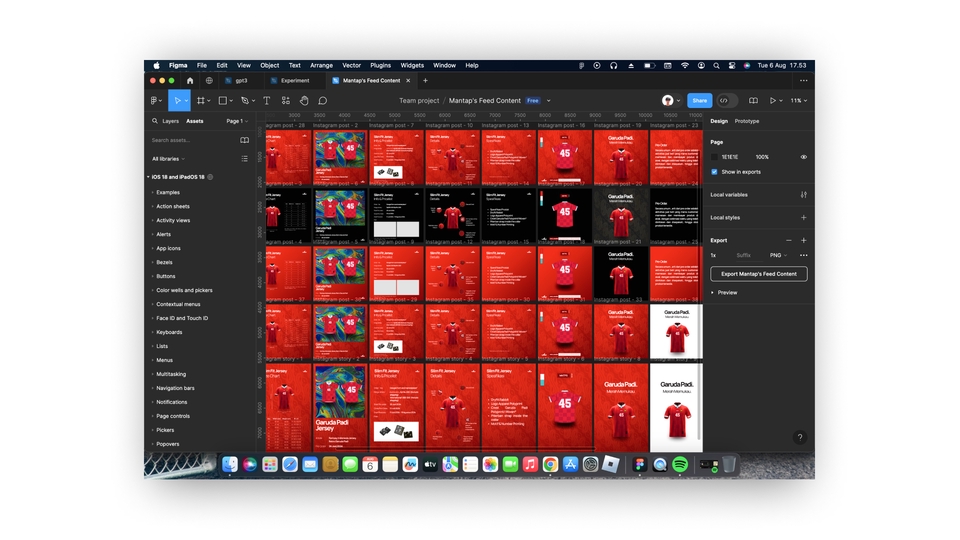The width and height of the screenshot is (960, 540).
Task: Focus the Search assets field
Action: [x=193, y=140]
